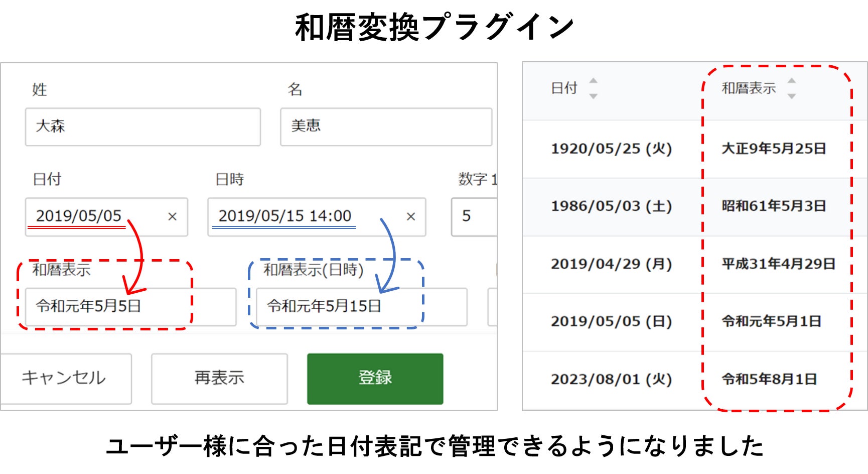Viewport: 868px width, 474px height.
Task: Select the table cell 昭和61年5月3日
Action: (774, 206)
